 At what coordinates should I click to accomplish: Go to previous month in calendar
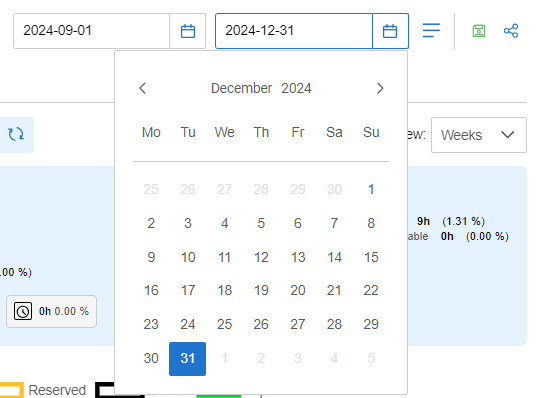(x=143, y=88)
